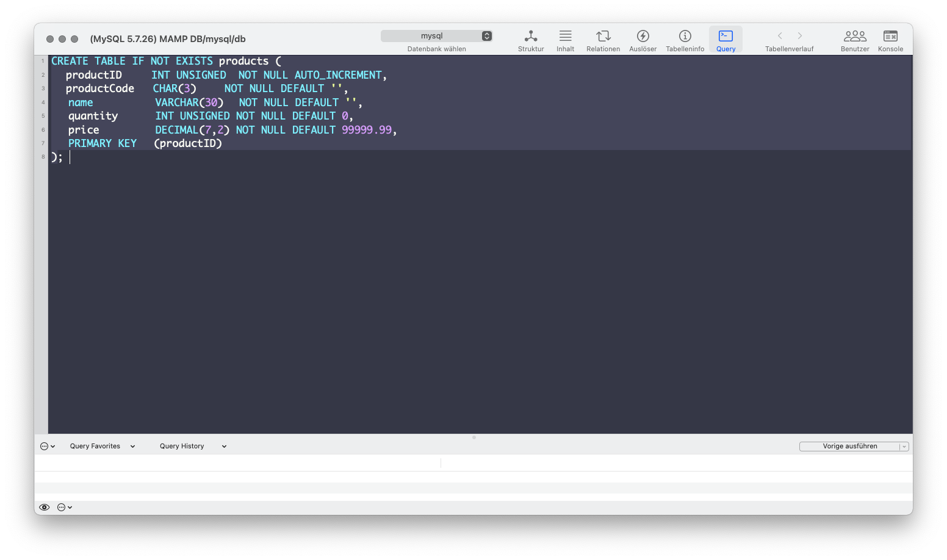Open the bottom-left gear actions menu
947x560 pixels.
[x=65, y=507]
